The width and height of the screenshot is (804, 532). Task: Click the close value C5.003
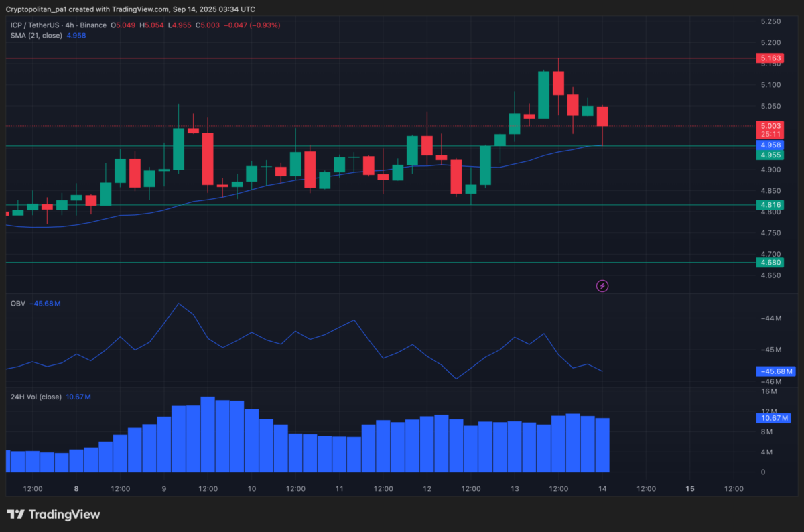[207, 25]
